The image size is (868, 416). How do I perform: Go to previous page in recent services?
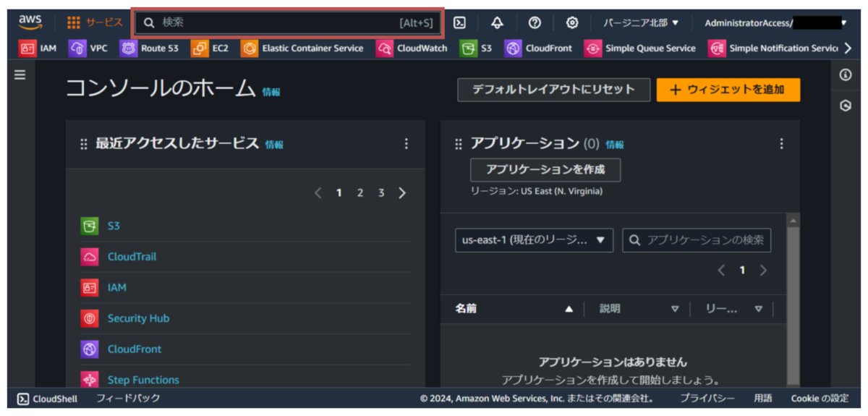318,193
